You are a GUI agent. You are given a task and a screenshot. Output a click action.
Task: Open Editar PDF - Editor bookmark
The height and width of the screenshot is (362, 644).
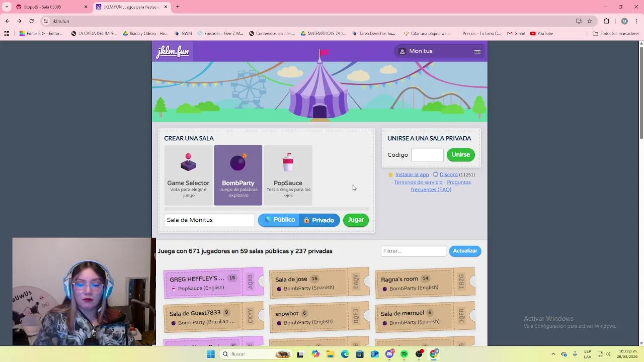(x=41, y=34)
